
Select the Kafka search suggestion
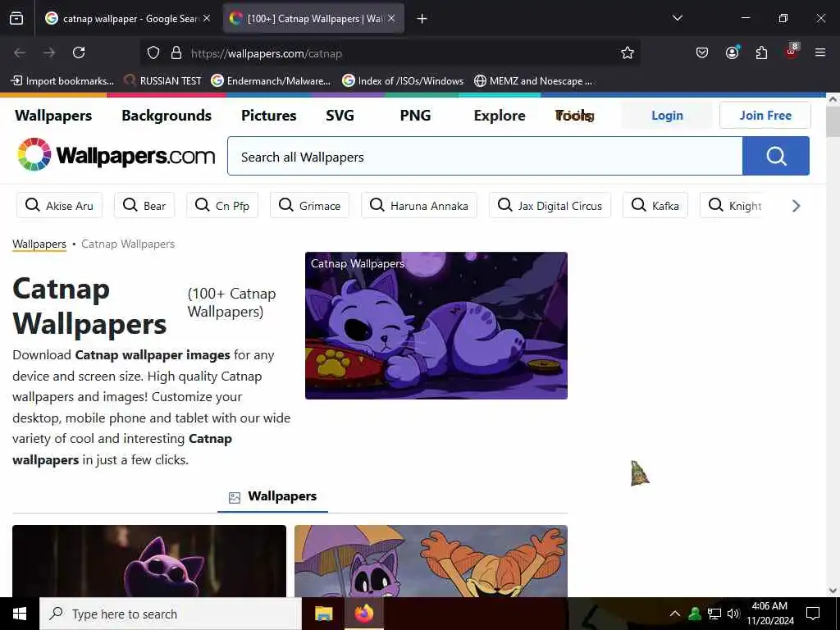coord(655,206)
